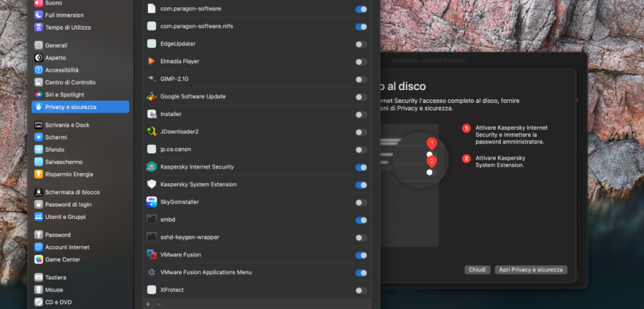Screen dimensions: 644x309
Task: Click the Installer row label
Action: point(171,114)
